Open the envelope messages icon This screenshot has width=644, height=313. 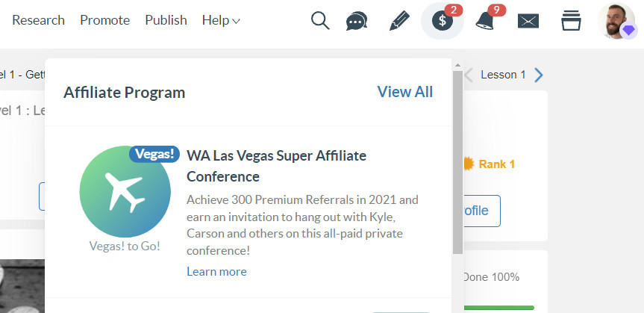(x=528, y=21)
